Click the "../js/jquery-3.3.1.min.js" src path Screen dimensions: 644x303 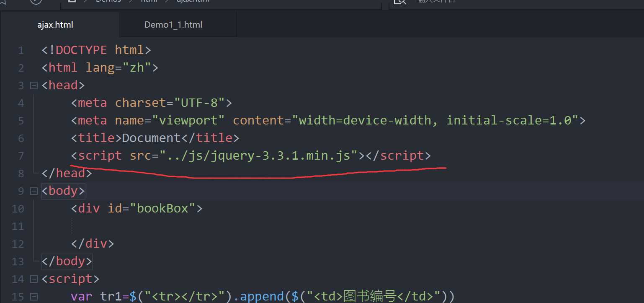[258, 156]
